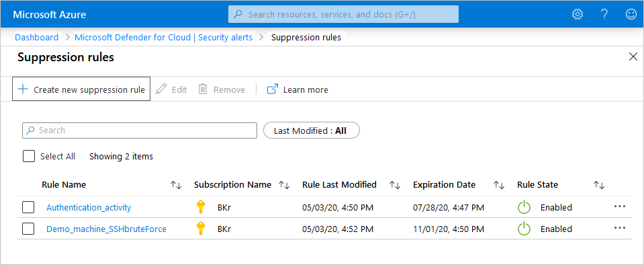The image size is (644, 265).
Task: Click the Learn more external link icon
Action: [x=272, y=89]
